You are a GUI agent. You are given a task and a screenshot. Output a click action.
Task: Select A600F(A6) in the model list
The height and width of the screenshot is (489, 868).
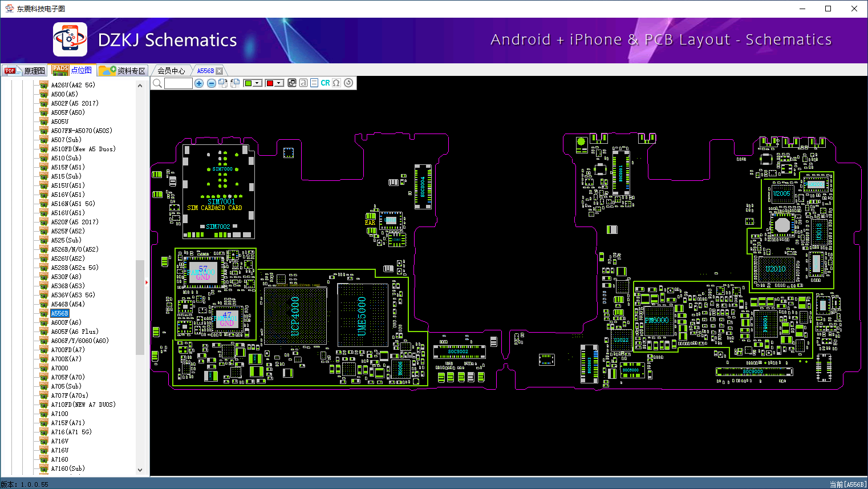click(x=66, y=322)
